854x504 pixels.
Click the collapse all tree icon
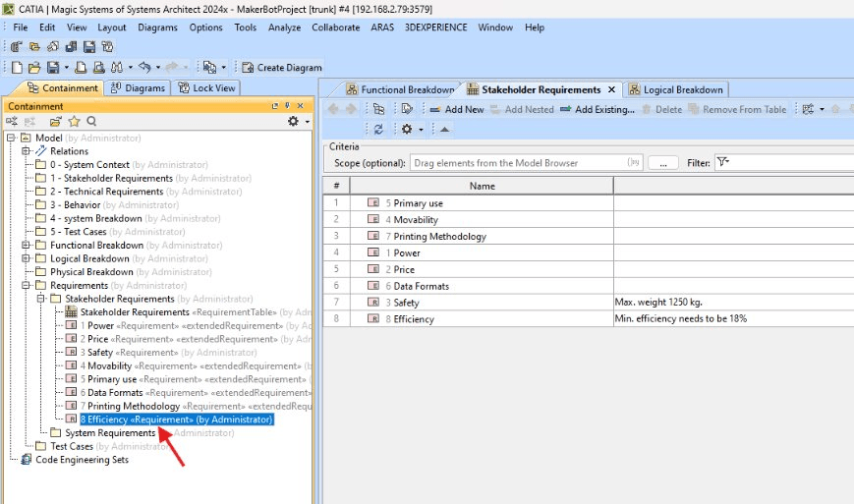pyautogui.click(x=12, y=122)
